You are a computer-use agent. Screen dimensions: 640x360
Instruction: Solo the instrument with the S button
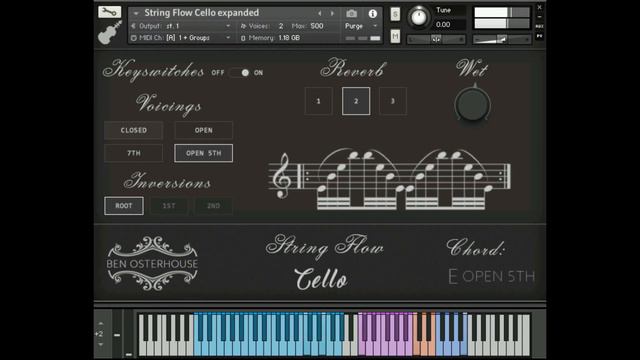(x=395, y=14)
